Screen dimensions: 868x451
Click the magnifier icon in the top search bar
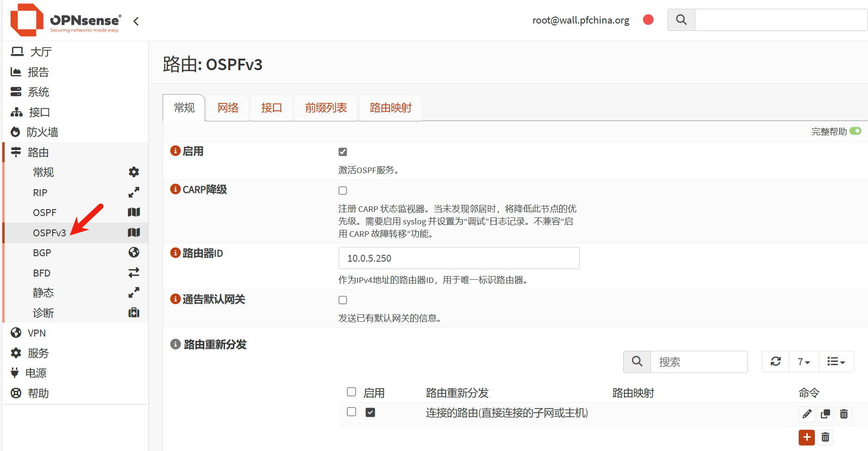681,20
